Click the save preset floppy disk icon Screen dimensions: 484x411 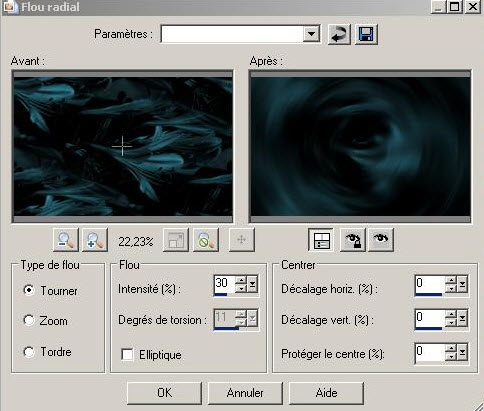(366, 34)
